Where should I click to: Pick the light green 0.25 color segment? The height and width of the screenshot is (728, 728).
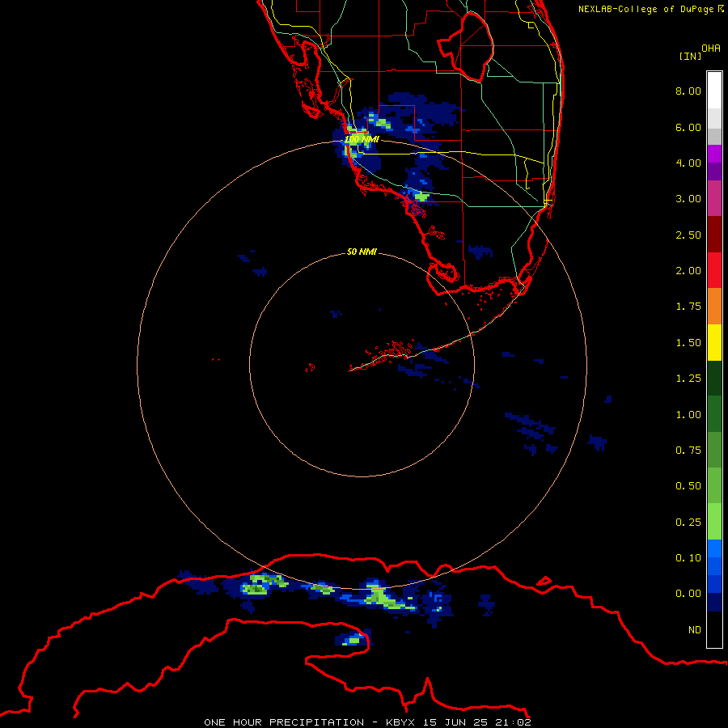pyautogui.click(x=714, y=522)
